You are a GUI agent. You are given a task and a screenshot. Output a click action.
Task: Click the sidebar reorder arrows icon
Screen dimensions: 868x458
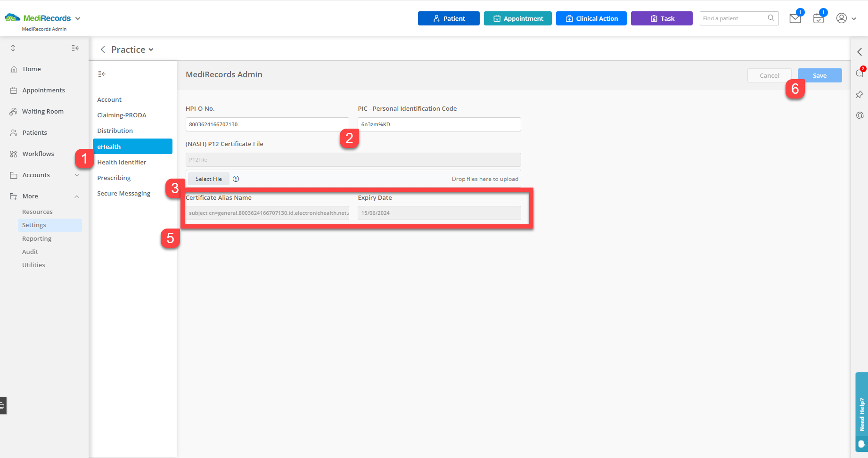point(13,48)
